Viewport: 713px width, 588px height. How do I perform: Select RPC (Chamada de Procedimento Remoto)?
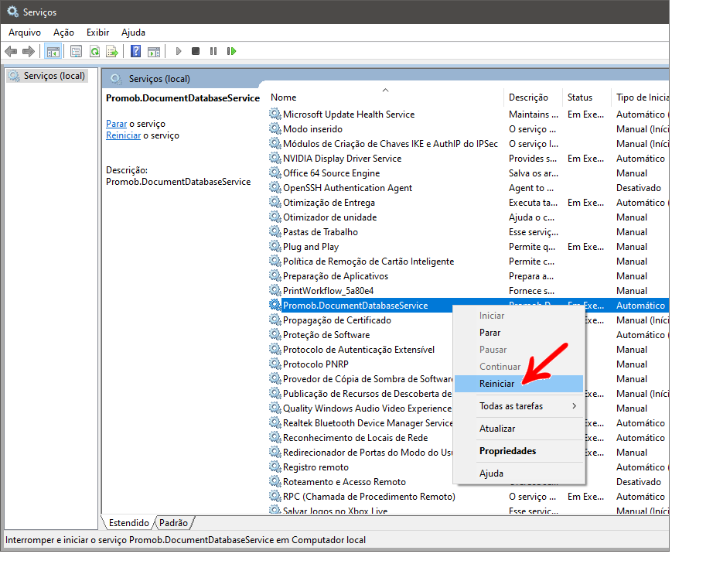[x=469, y=497]
